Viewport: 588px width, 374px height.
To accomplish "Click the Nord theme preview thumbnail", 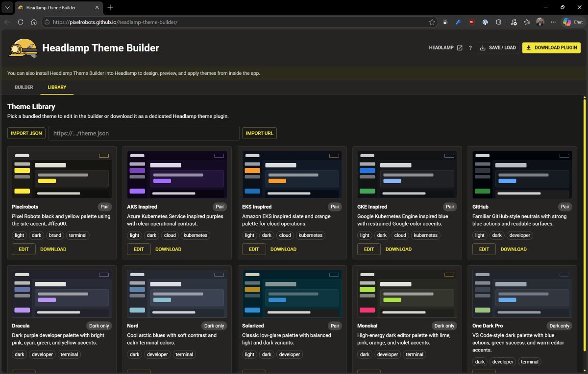I will 177,294.
